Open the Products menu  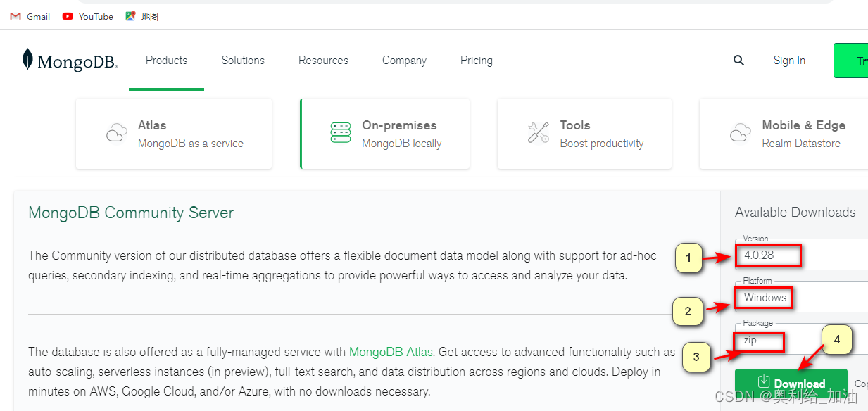point(166,61)
